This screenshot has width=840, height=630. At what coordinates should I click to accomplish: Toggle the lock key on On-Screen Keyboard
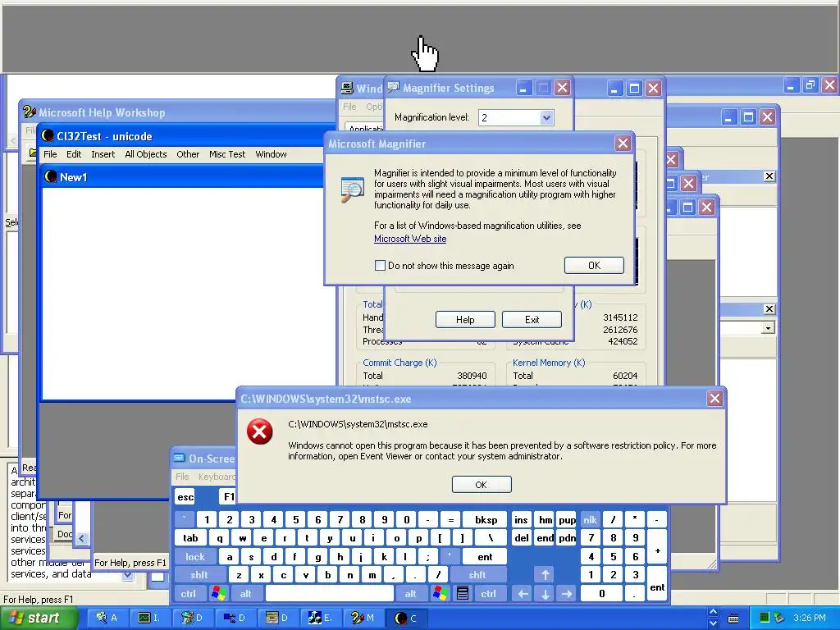[x=195, y=557]
